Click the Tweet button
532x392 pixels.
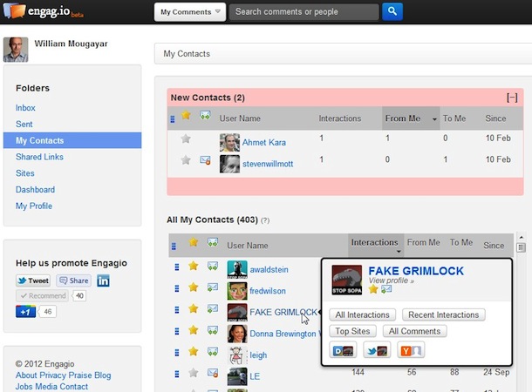[x=33, y=280]
